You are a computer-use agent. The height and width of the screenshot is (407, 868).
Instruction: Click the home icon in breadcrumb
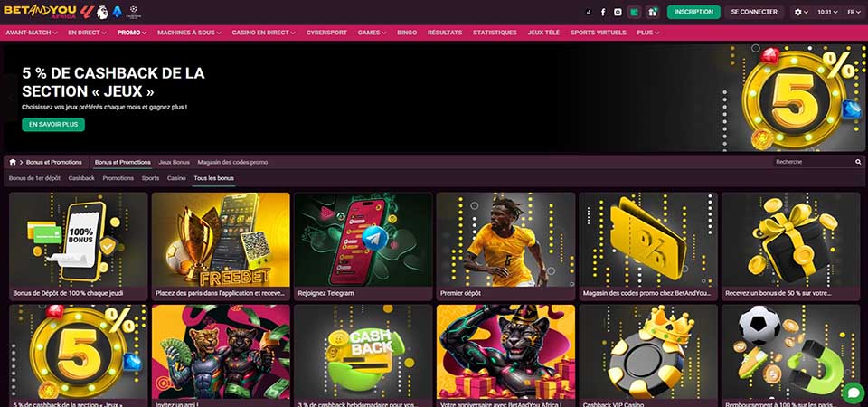[x=13, y=162]
